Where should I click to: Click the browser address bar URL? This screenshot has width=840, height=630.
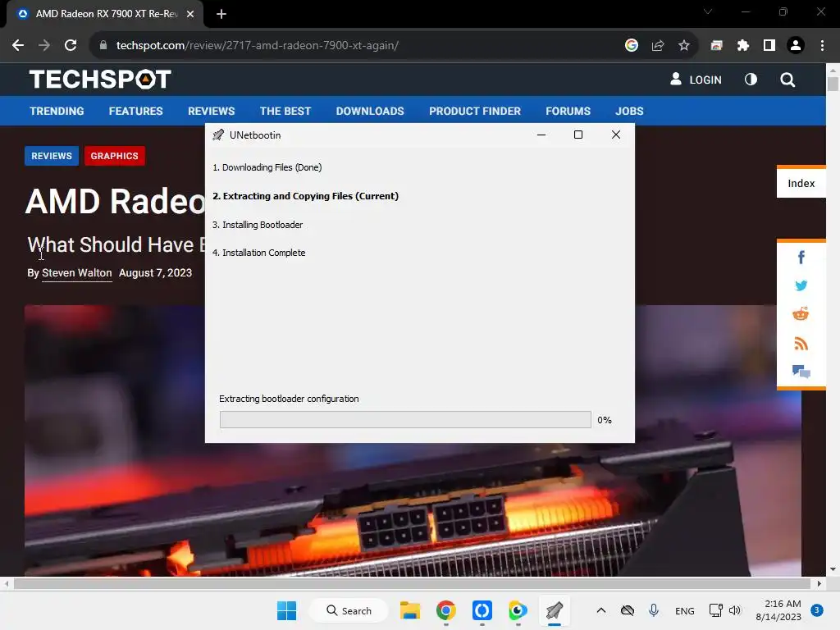point(257,46)
